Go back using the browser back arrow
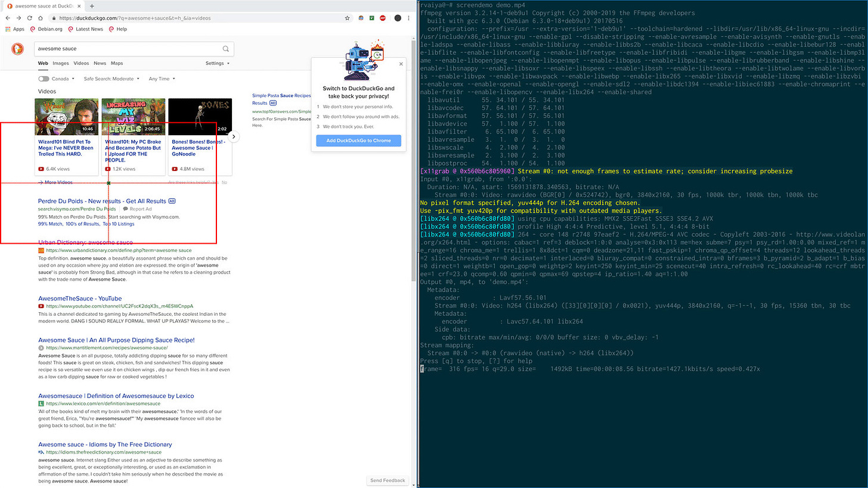The width and height of the screenshot is (868, 488). [x=8, y=18]
